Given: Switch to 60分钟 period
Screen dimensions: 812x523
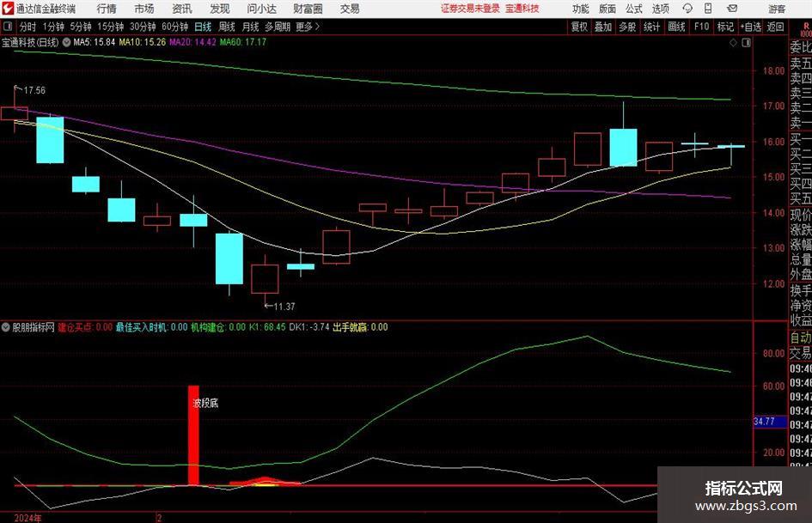Looking at the screenshot, I should [174, 27].
